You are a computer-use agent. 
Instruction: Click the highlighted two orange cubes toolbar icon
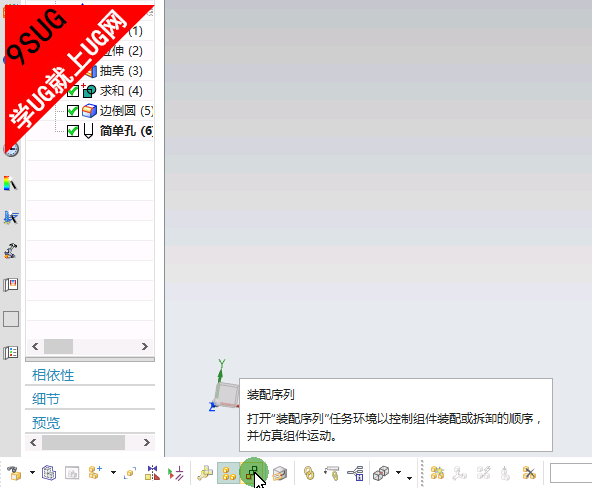click(228, 473)
